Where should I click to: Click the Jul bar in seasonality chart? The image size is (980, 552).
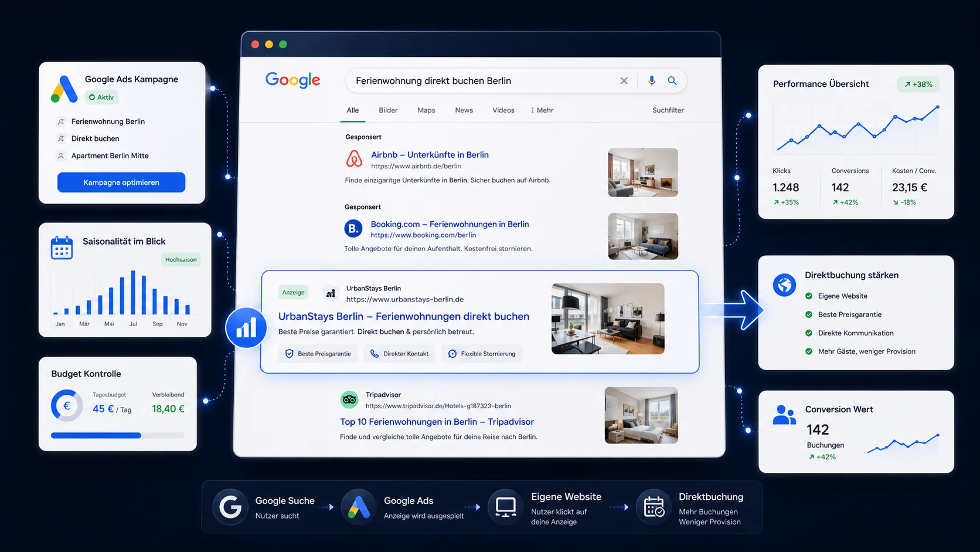tap(133, 292)
